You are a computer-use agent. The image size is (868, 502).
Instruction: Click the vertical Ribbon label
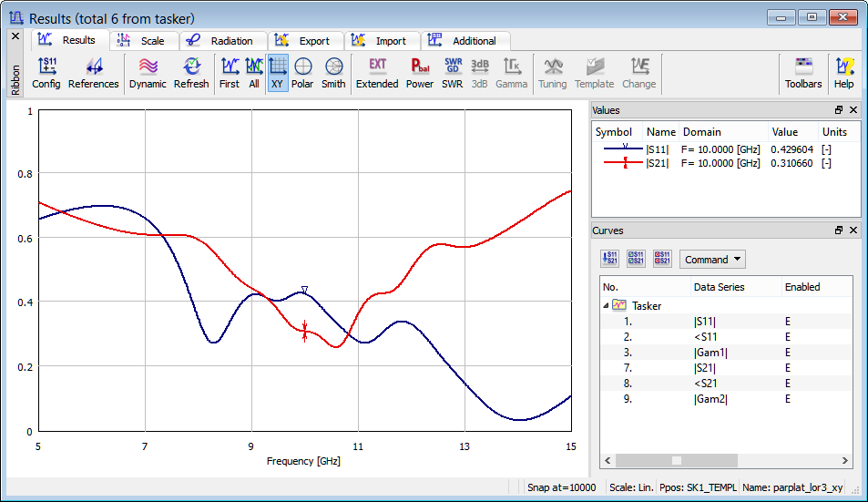[x=15, y=79]
